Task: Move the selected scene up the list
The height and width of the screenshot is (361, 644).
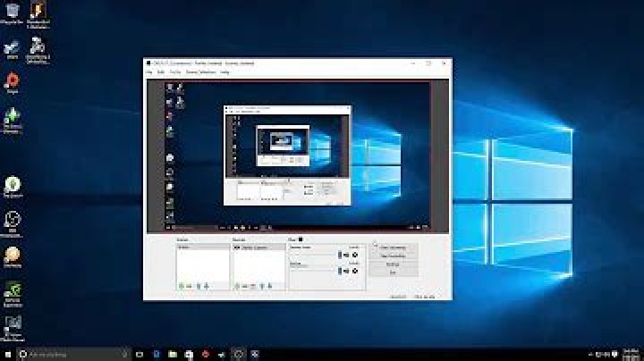Action: [199, 286]
